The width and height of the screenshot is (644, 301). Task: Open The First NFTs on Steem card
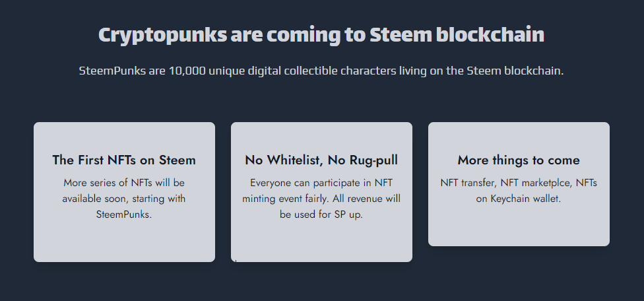click(x=124, y=192)
